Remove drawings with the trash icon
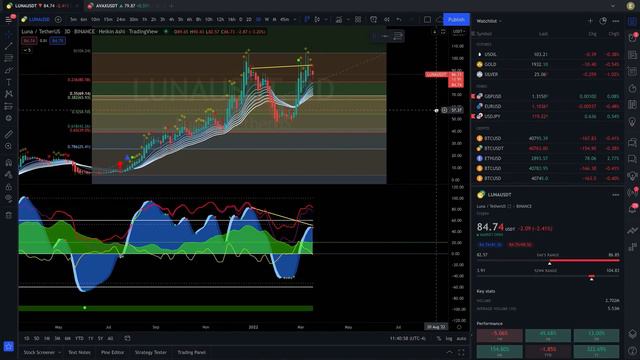 [x=9, y=215]
